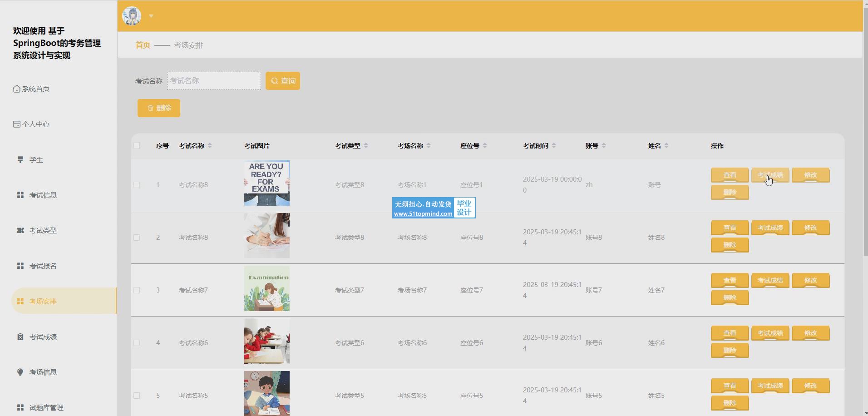Open the dropdown arrow next to avatar
Screen dimensions: 868x416
point(151,16)
